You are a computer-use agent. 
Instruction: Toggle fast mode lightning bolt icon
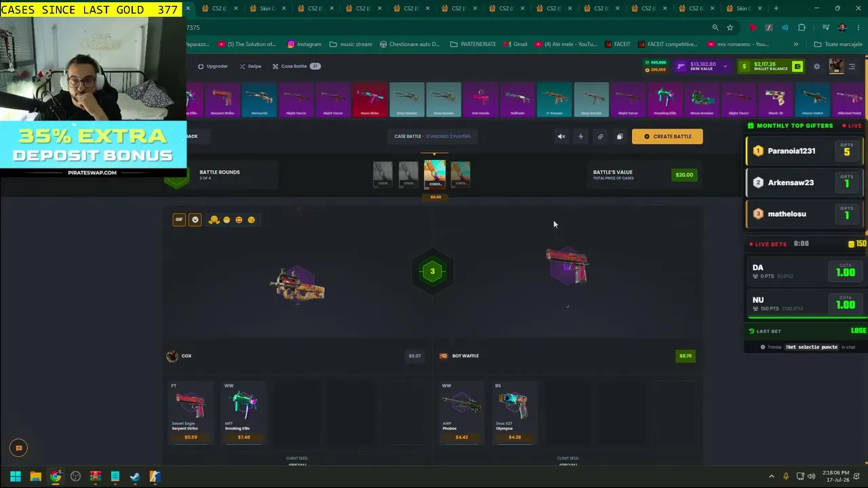(x=580, y=136)
